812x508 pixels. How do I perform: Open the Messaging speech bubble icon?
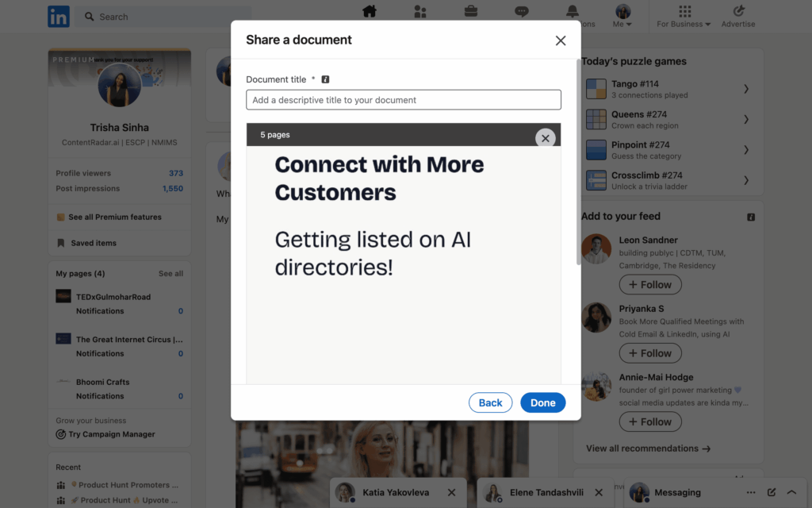(521, 11)
